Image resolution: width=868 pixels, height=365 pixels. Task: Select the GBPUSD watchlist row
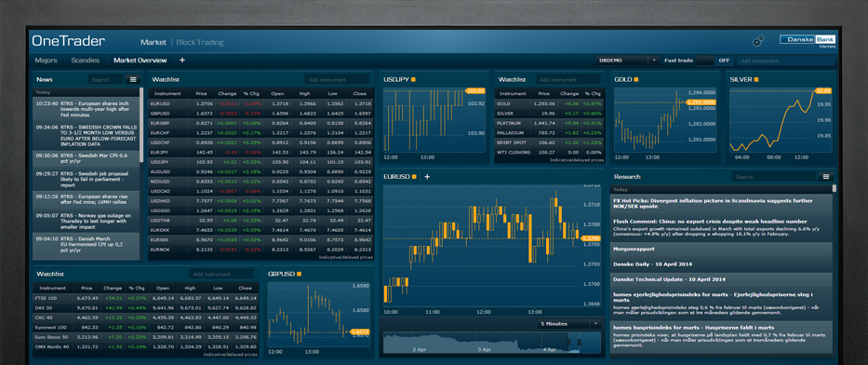260,114
